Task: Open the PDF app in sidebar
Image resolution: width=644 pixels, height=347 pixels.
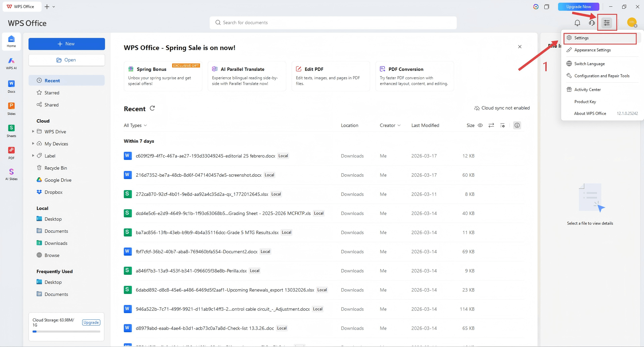Action: [x=11, y=153]
